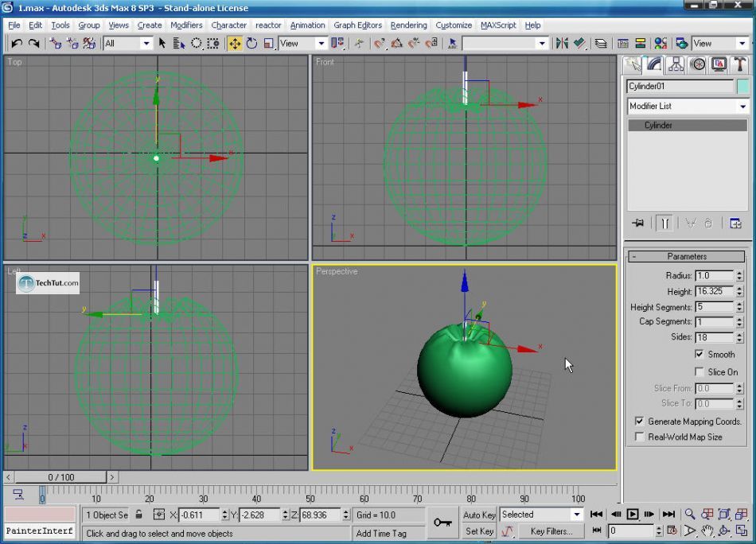The width and height of the screenshot is (756, 544).
Task: Click Maximize Viewport Toggle icon
Action: pyautogui.click(x=741, y=530)
